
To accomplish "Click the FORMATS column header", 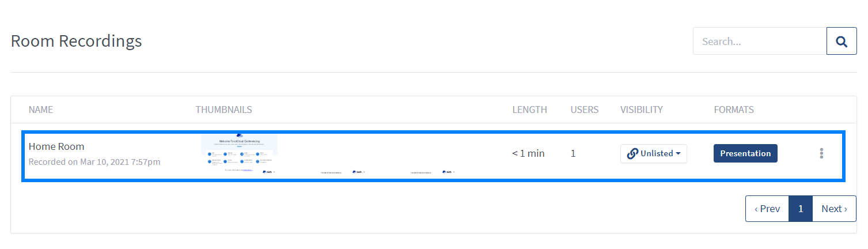I will coord(734,110).
